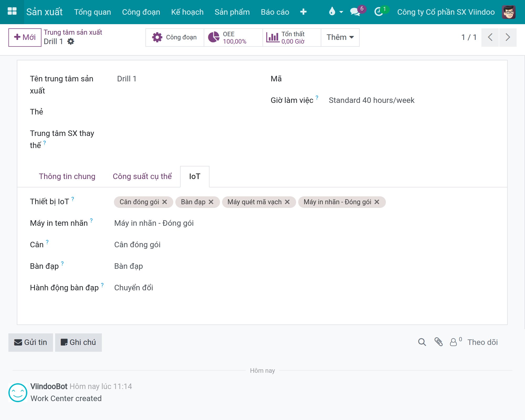Click the paperclip attachments icon
Viewport: 525px width, 420px height.
pos(438,342)
